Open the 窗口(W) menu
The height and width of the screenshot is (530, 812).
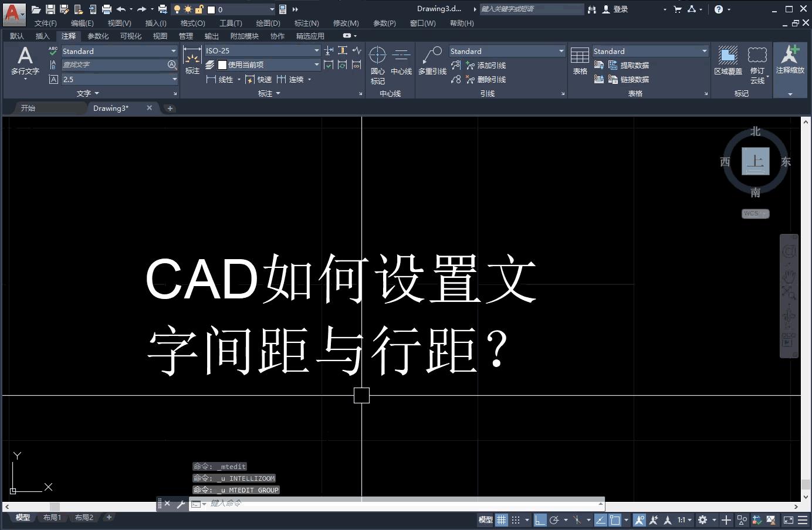click(422, 23)
